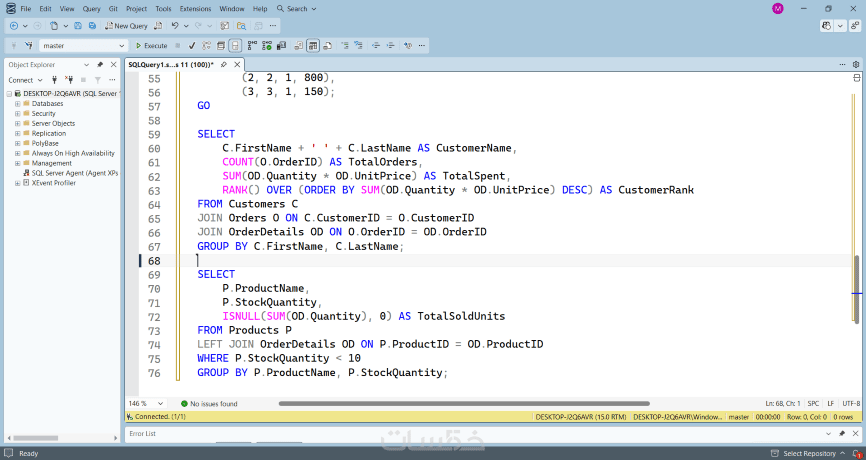The width and height of the screenshot is (866, 460).
Task: Click the Execute button
Action: point(151,46)
